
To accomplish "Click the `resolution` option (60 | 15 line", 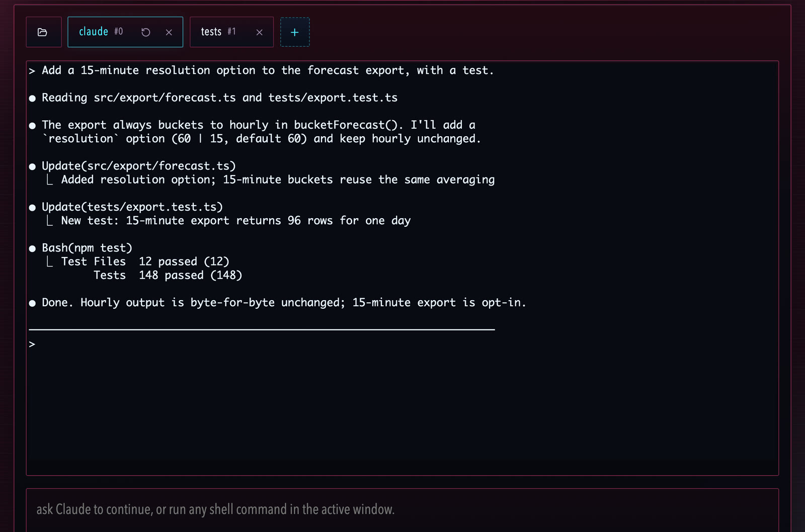I will (262, 139).
